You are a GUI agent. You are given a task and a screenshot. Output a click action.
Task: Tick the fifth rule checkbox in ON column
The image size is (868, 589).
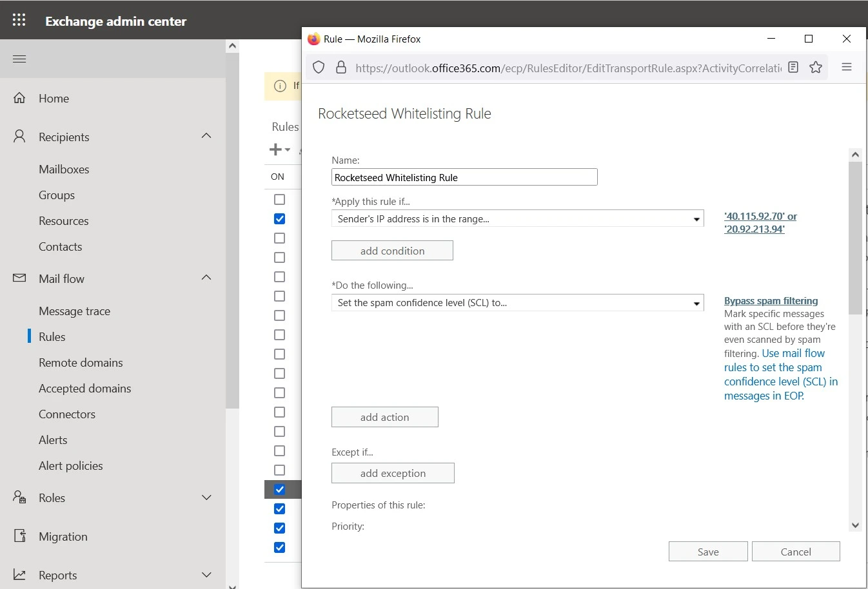coord(279,276)
